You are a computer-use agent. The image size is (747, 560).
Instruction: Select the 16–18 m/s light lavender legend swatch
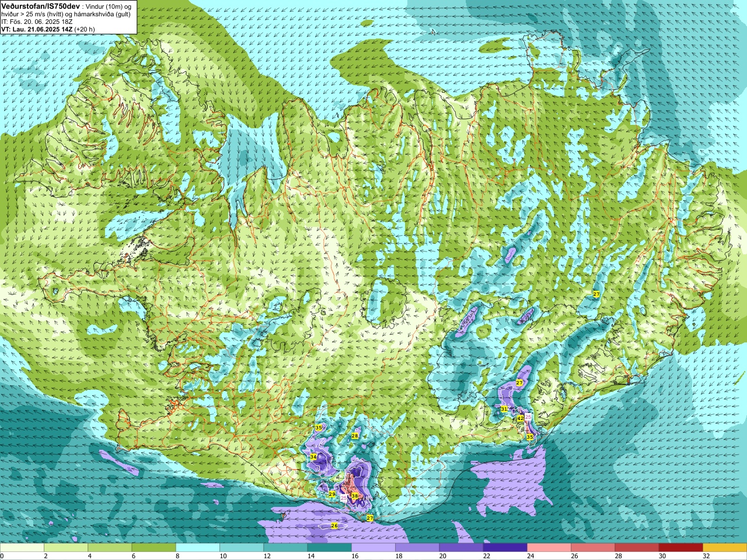point(373,548)
